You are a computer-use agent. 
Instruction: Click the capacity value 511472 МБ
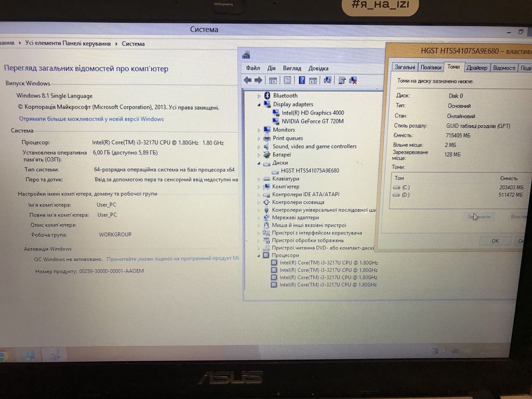pyautogui.click(x=511, y=195)
